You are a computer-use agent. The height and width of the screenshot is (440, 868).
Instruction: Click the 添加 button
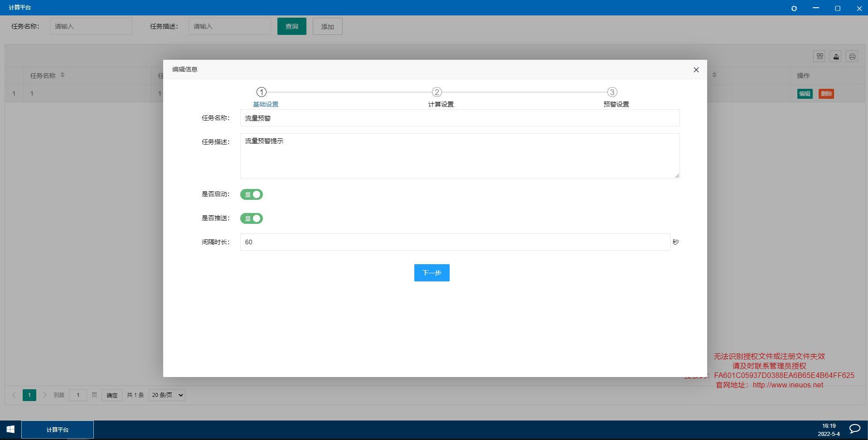point(327,26)
